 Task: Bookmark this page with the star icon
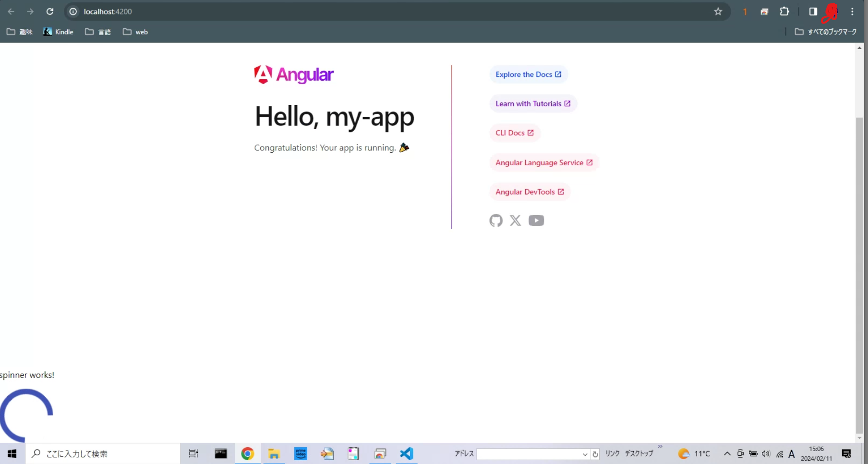718,12
